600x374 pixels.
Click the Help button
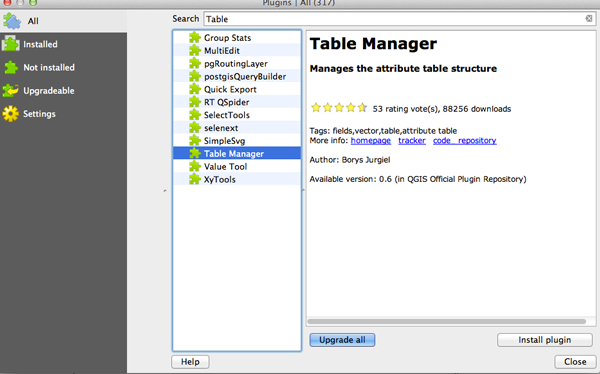pos(190,362)
